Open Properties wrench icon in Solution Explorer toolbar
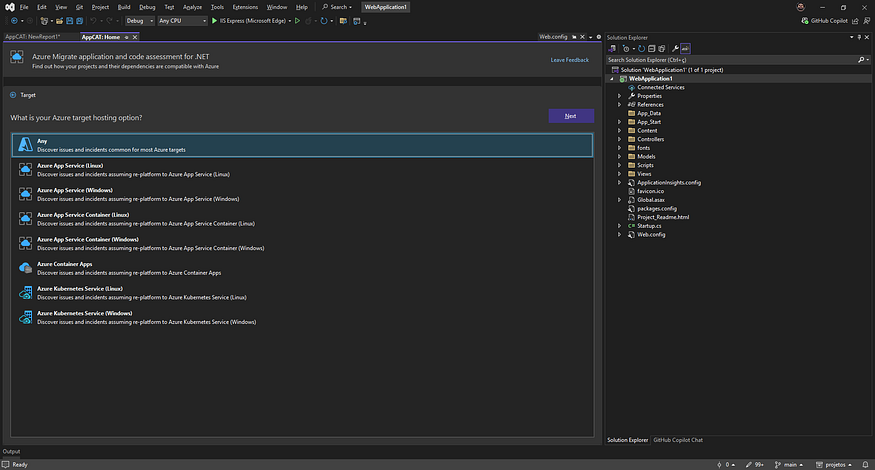This screenshot has height=470, width=875. 676,48
